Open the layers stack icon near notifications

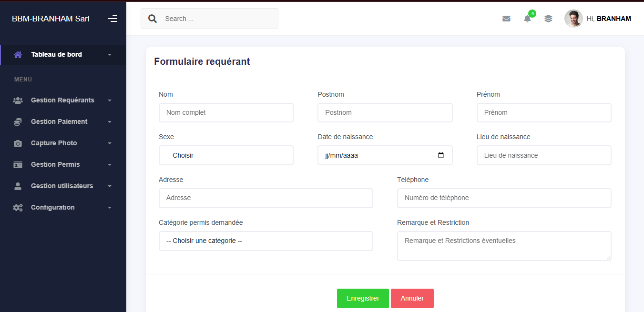click(x=548, y=19)
